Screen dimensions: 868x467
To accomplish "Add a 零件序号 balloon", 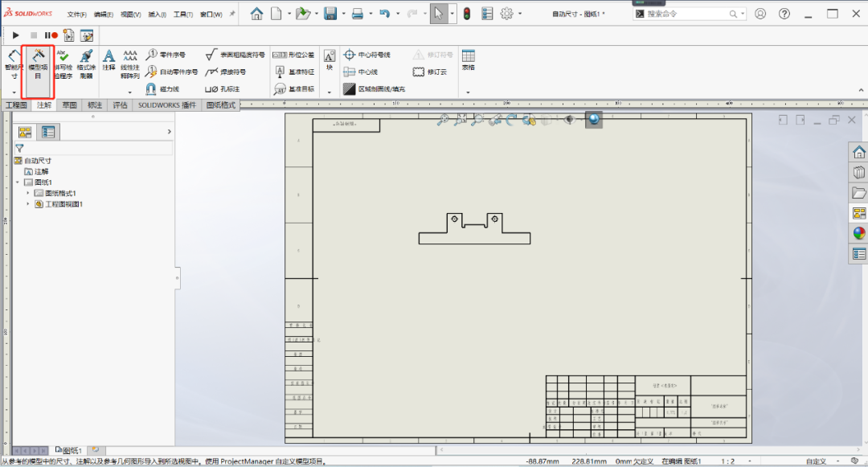I will point(166,54).
